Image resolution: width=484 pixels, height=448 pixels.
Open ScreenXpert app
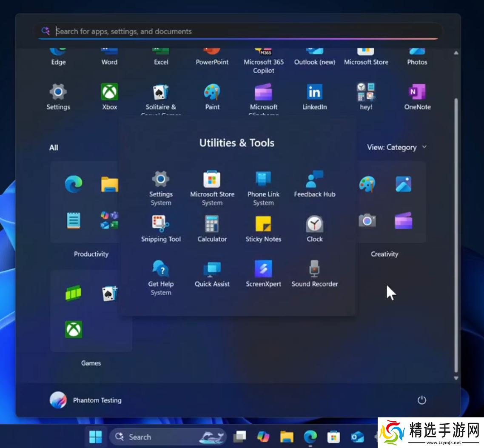tap(263, 274)
